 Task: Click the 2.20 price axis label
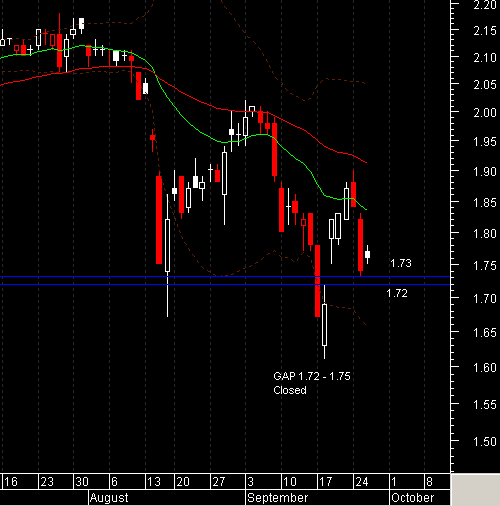tap(485, 5)
